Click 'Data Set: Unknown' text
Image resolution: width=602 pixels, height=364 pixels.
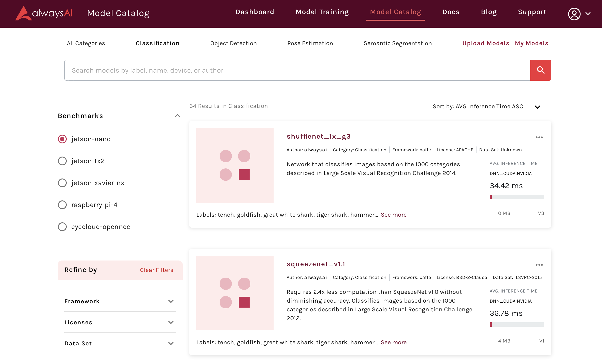tap(500, 150)
